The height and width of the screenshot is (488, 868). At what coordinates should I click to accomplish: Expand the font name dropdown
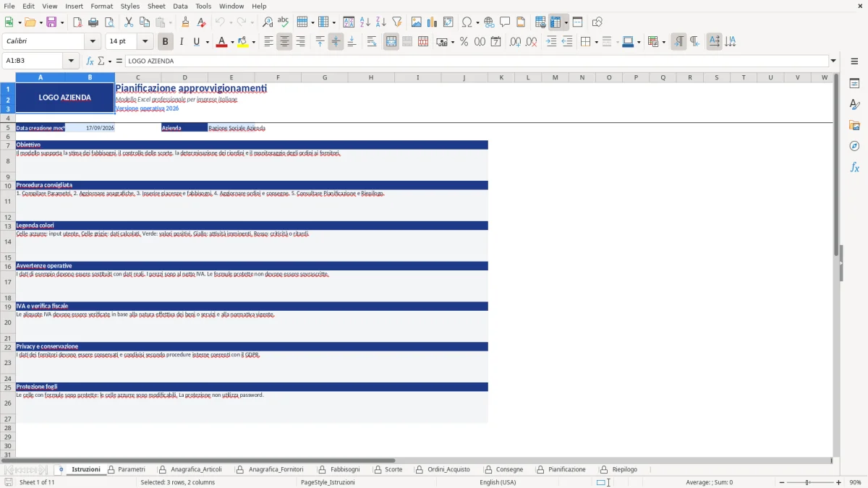coord(92,42)
